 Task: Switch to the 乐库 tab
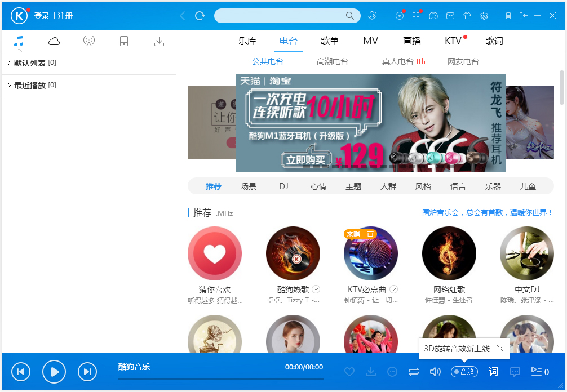click(247, 41)
